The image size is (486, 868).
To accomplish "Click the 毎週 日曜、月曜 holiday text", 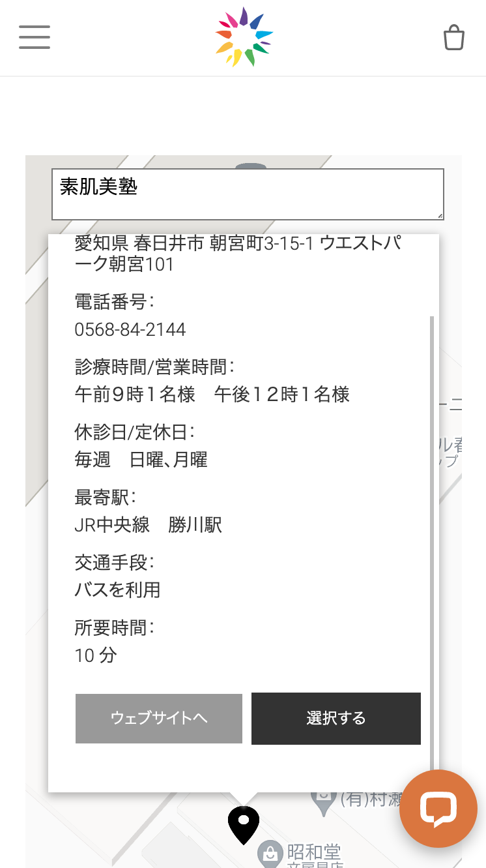I will 141,460.
